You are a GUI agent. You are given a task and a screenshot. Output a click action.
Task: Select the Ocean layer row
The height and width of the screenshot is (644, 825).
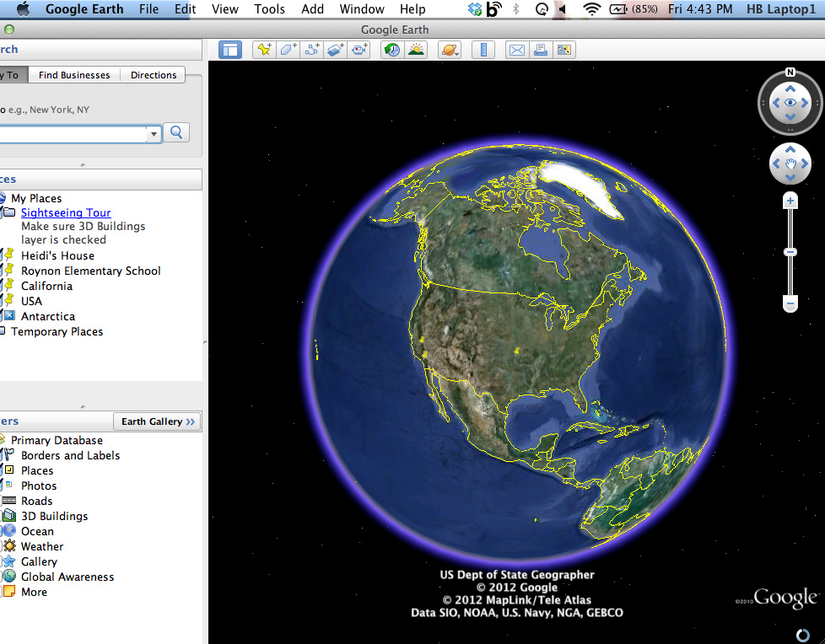[x=37, y=531]
